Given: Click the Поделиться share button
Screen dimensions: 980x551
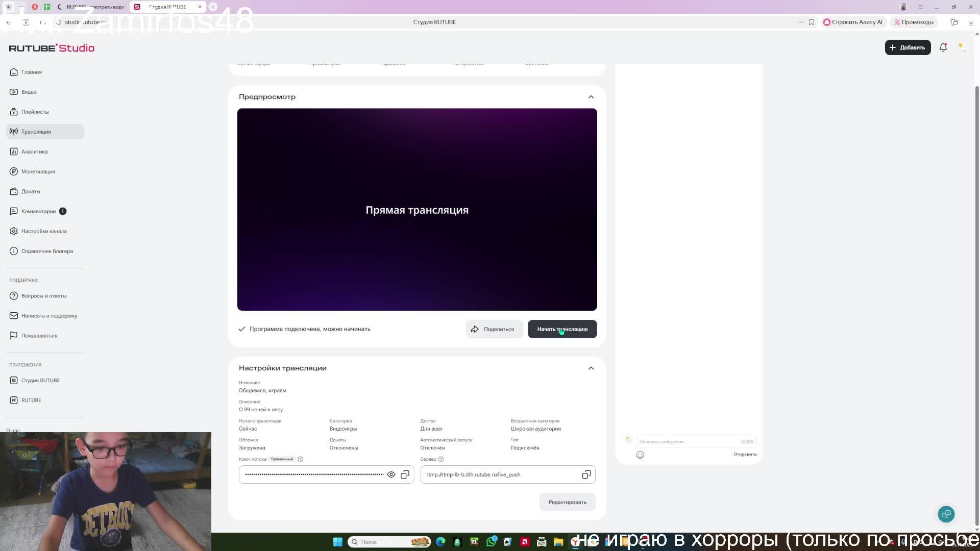Looking at the screenshot, I should 493,329.
